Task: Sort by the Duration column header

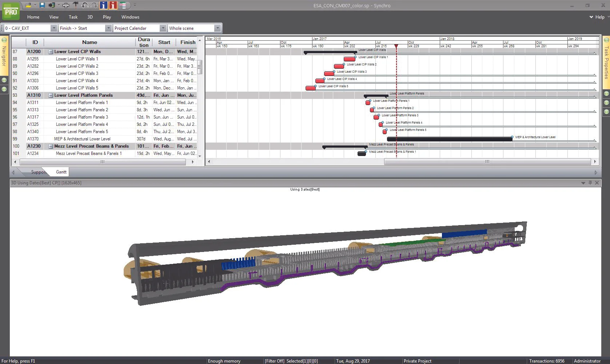Action: point(144,42)
